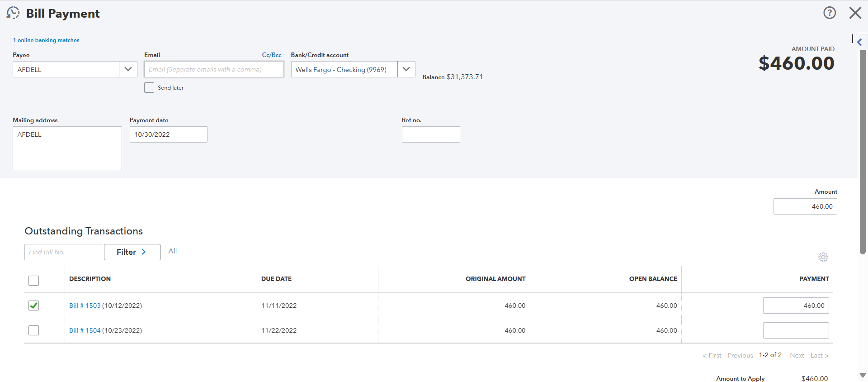Click the Payment date field

tap(169, 134)
